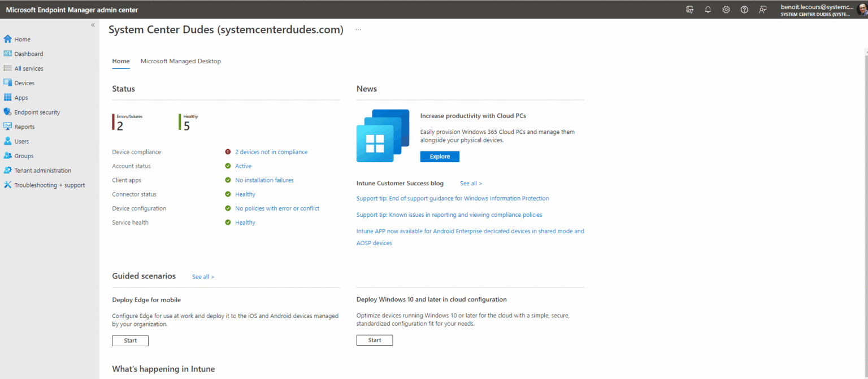
Task: Click the link showing 2 devices not in compliance
Action: (271, 151)
